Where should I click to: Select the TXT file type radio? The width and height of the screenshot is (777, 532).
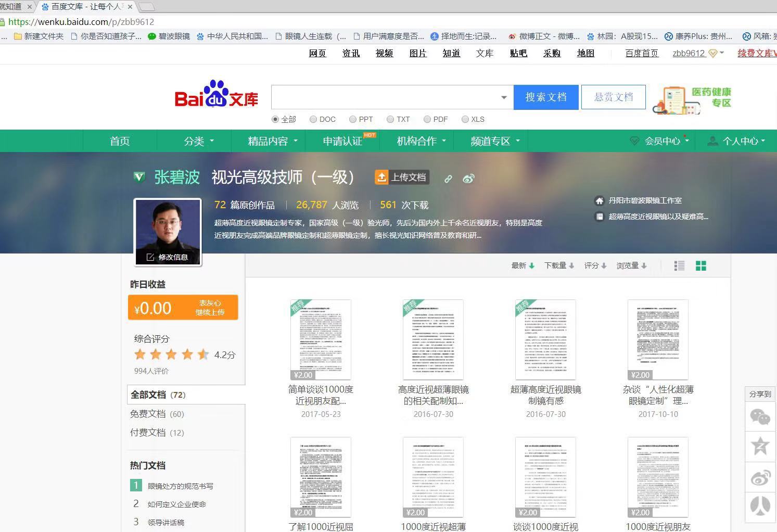390,119
